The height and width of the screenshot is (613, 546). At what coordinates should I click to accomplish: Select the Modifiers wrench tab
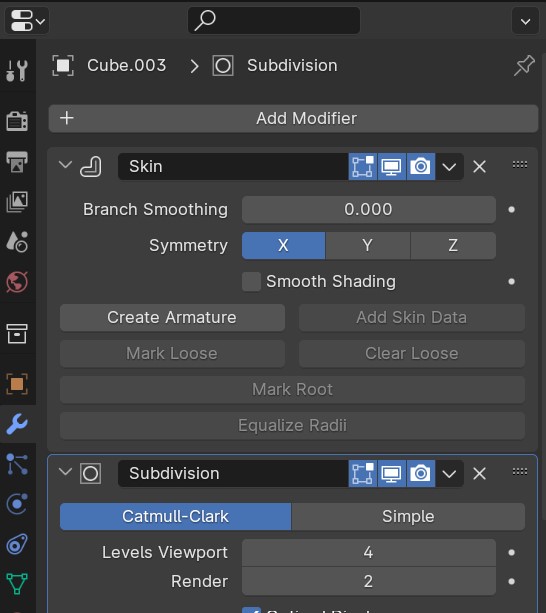(x=17, y=424)
